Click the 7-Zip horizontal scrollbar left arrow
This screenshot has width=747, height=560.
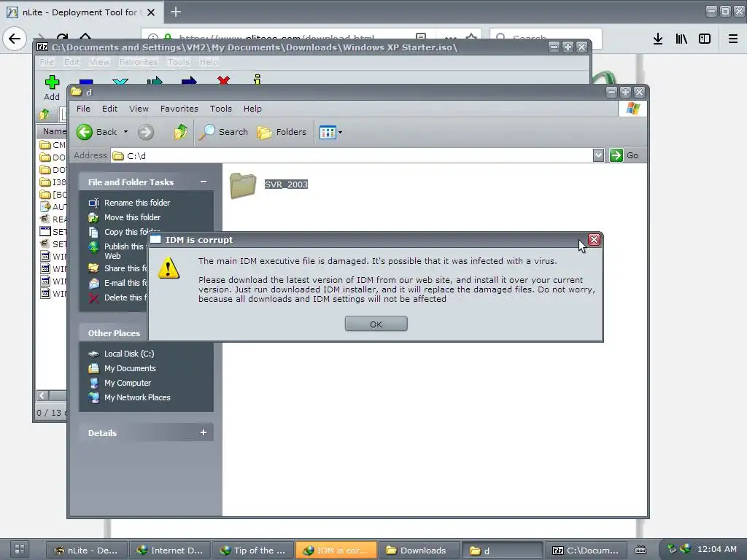point(42,396)
